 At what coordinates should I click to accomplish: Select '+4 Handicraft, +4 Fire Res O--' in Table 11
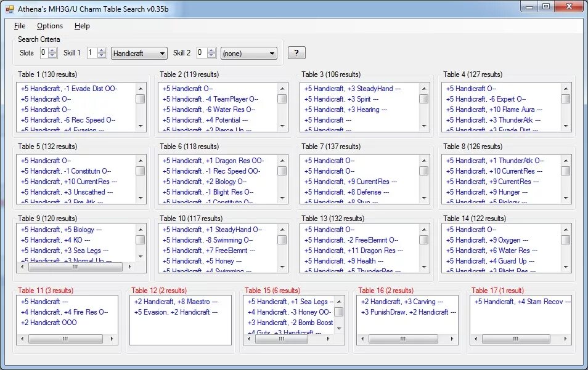pos(64,312)
